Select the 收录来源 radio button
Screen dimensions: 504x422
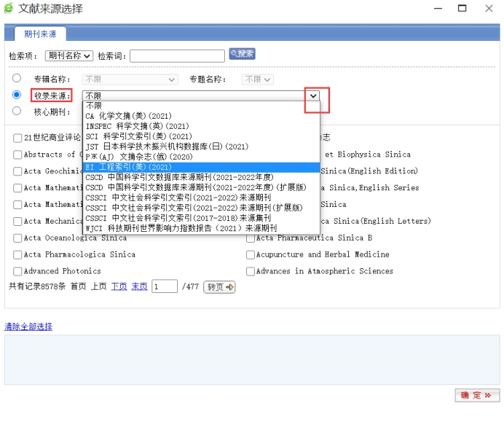[x=17, y=95]
